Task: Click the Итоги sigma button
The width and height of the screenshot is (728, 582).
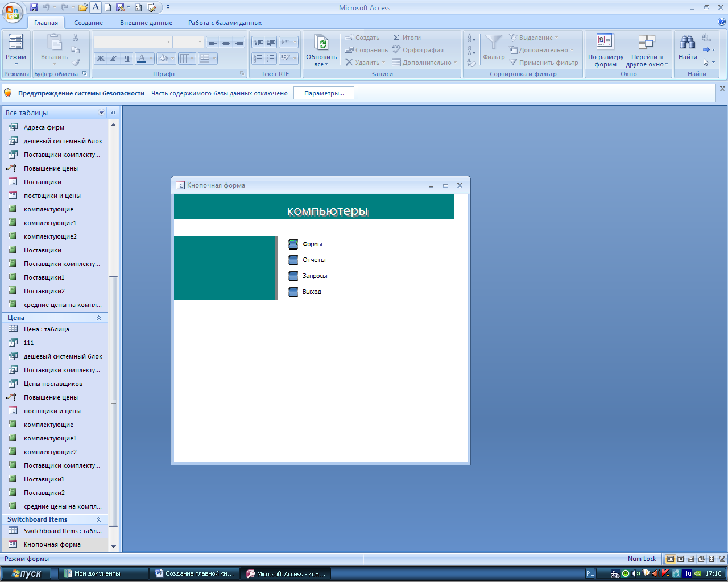Action: (407, 38)
